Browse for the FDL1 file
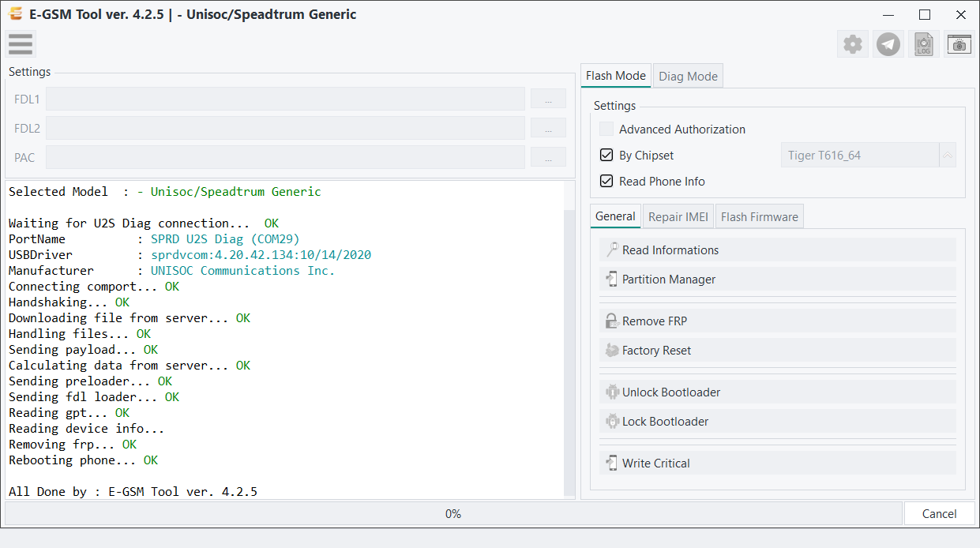Screen dimensions: 980x548 pos(548,99)
